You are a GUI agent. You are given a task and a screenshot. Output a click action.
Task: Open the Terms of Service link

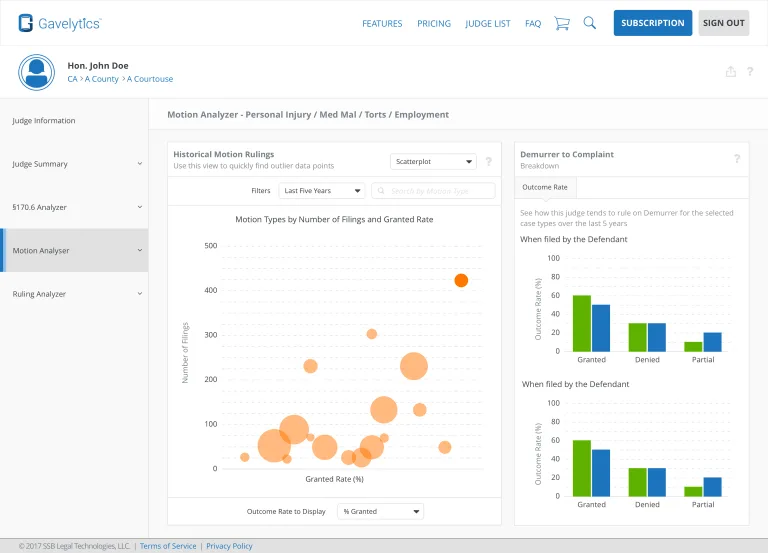coord(168,546)
